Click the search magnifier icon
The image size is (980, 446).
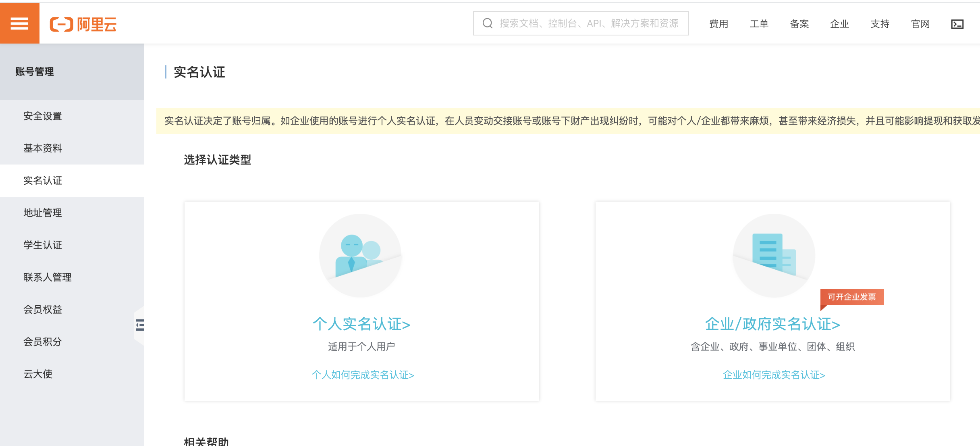(488, 23)
